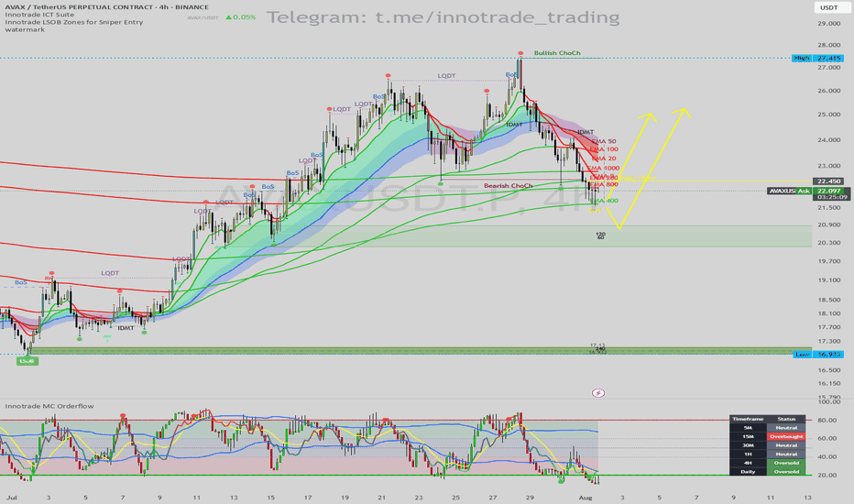
Task: Click the Innotrade ICT Suite indicator label
Action: (x=39, y=15)
